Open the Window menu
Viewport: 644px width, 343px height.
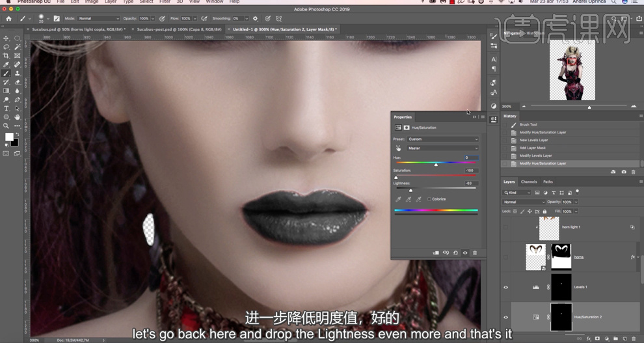(x=215, y=2)
